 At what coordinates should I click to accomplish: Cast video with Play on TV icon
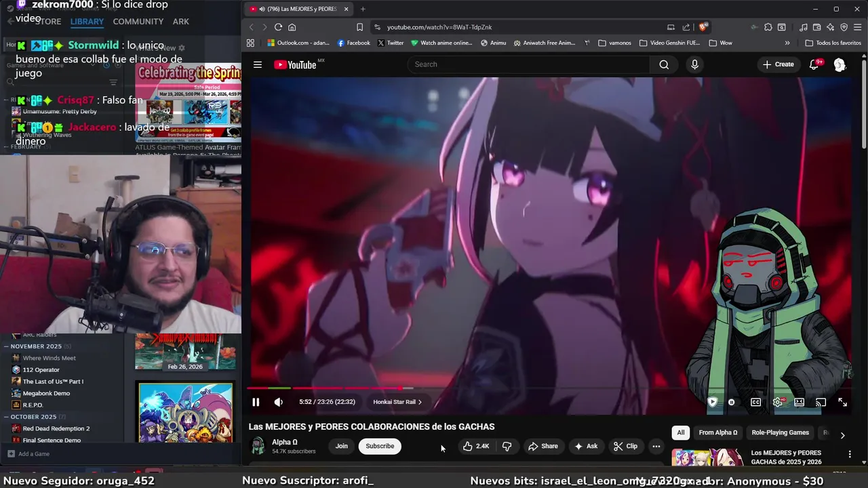pos(821,402)
